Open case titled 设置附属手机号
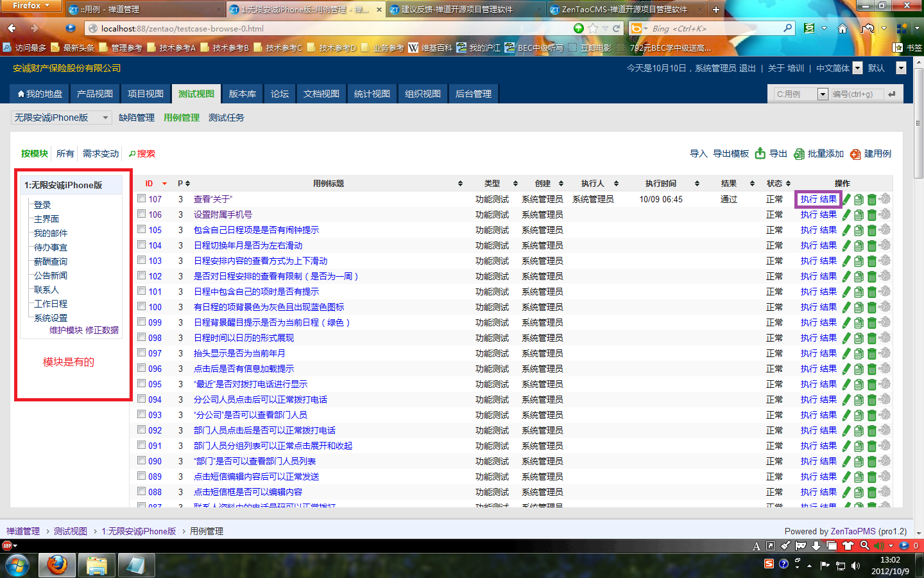This screenshot has width=924, height=578. (x=223, y=215)
